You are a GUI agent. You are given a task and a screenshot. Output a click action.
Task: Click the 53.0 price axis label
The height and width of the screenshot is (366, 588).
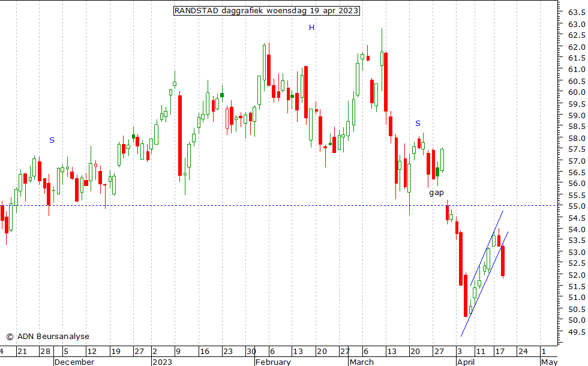pyautogui.click(x=577, y=253)
